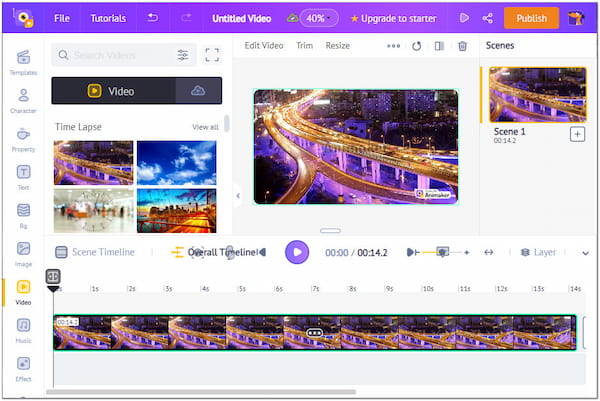Play the timeline with purple button

(x=297, y=252)
